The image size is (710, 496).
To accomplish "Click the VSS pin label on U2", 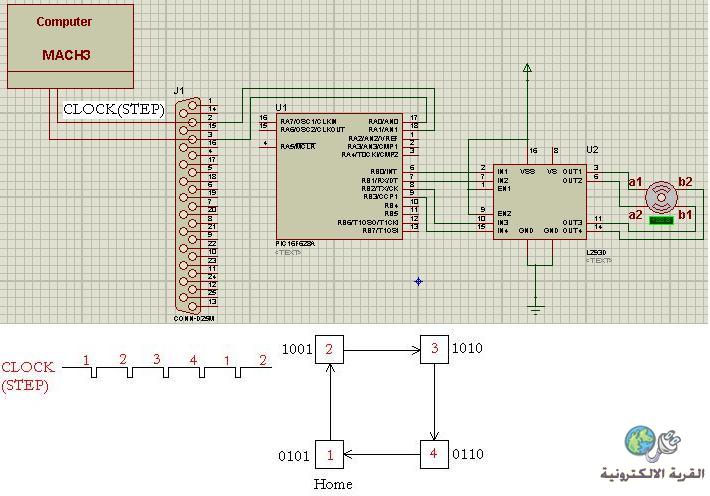I will 527,172.
